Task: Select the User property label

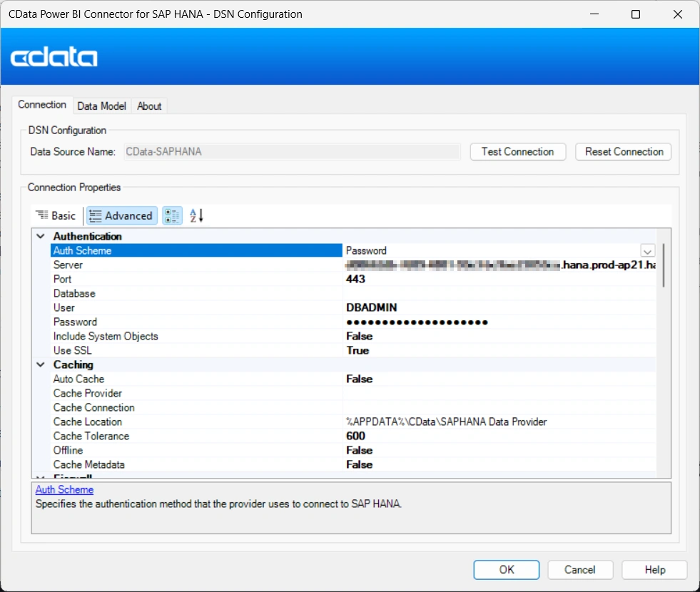Action: pyautogui.click(x=64, y=308)
